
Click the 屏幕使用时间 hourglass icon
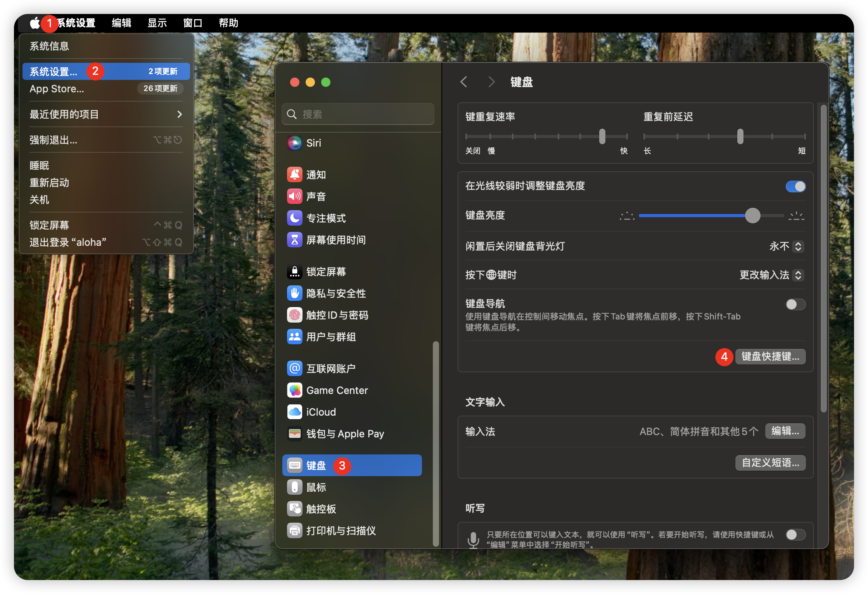point(295,240)
